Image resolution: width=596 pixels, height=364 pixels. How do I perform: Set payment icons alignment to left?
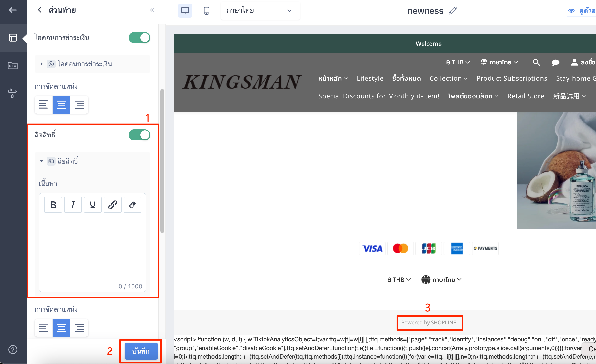pyautogui.click(x=43, y=105)
